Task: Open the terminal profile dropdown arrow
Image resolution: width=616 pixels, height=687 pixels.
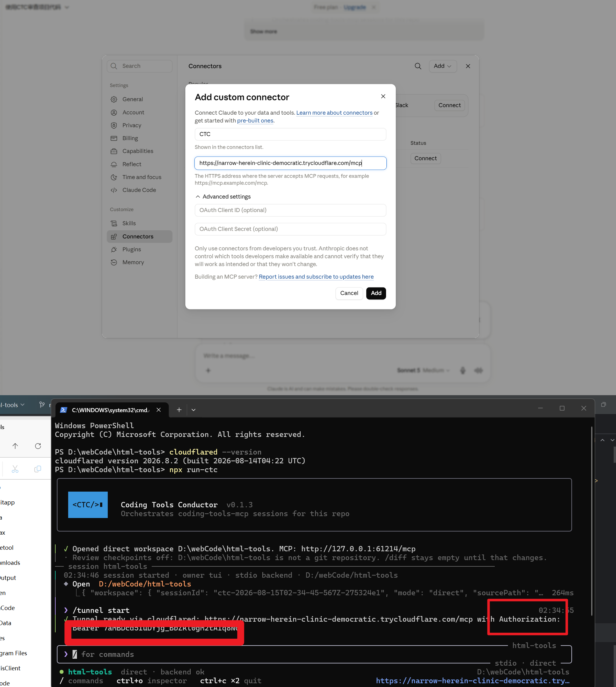Action: coord(194,410)
